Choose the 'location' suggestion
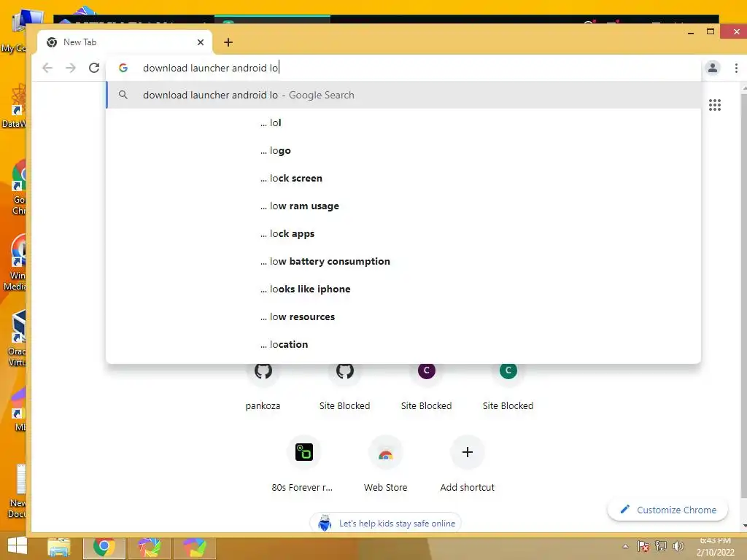 [x=403, y=344]
